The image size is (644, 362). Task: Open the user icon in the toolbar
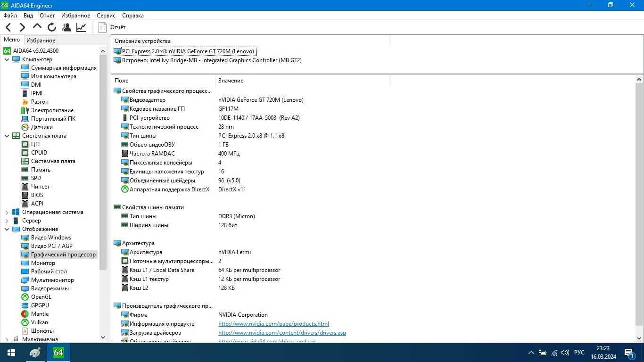(66, 27)
